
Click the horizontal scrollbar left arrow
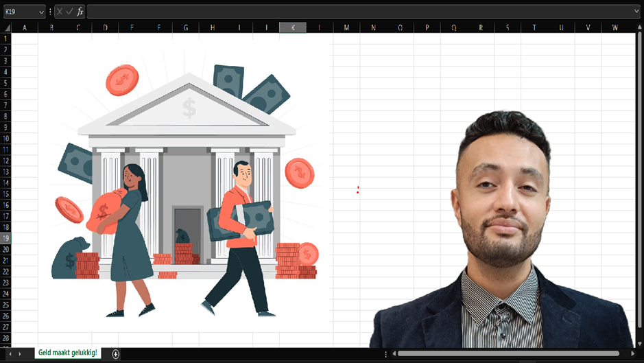(x=394, y=354)
